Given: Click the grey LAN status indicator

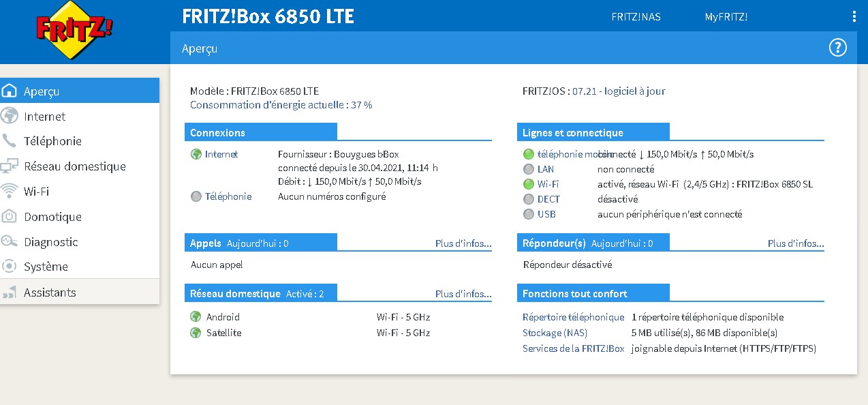Looking at the screenshot, I should coord(529,169).
